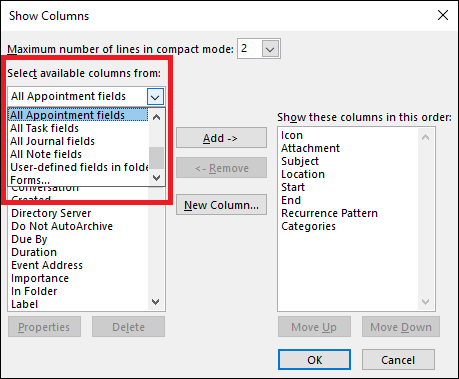Select All Task fields from dropdown list
Viewport: 459px width, 379px height.
(x=78, y=128)
